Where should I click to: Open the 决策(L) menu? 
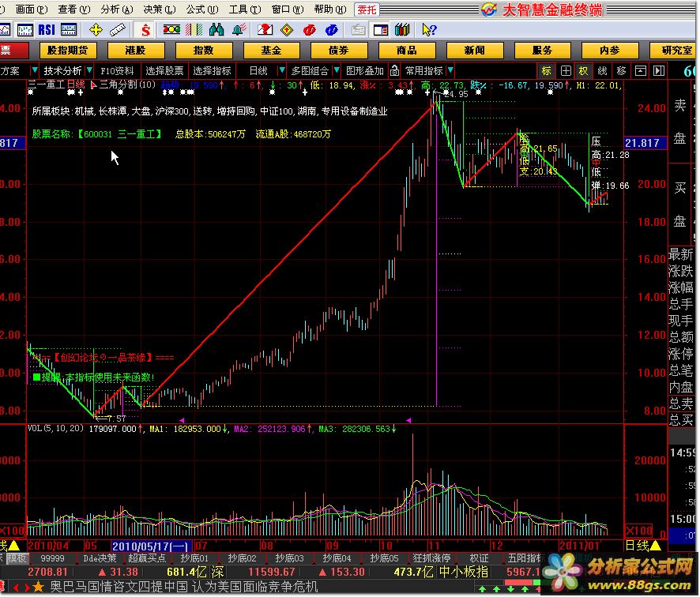click(160, 9)
